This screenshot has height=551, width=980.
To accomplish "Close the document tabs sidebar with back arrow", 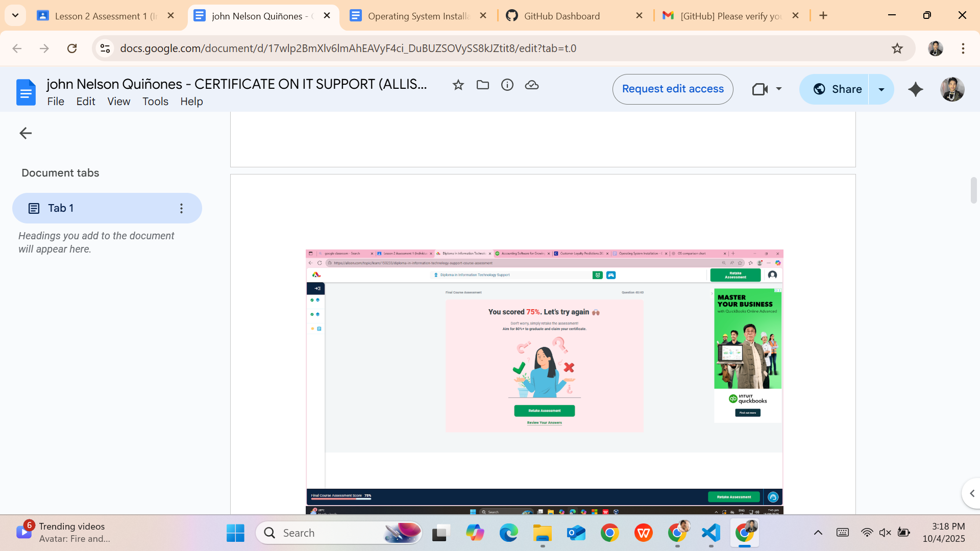I will [26, 133].
